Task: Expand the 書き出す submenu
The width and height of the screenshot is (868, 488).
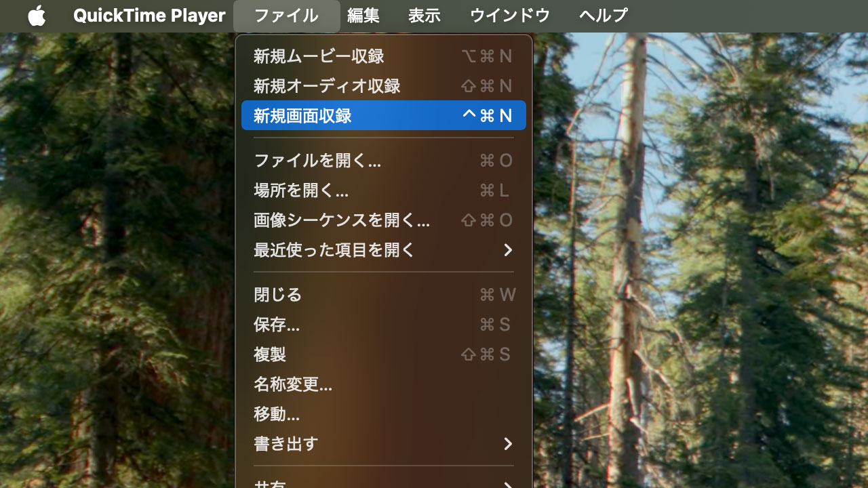Action: click(384, 444)
